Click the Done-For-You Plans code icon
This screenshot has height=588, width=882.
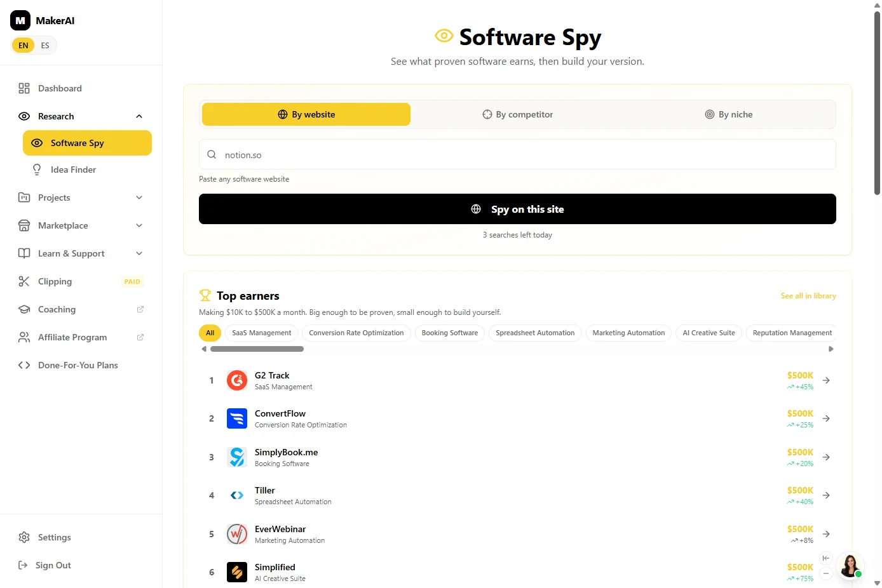click(24, 365)
